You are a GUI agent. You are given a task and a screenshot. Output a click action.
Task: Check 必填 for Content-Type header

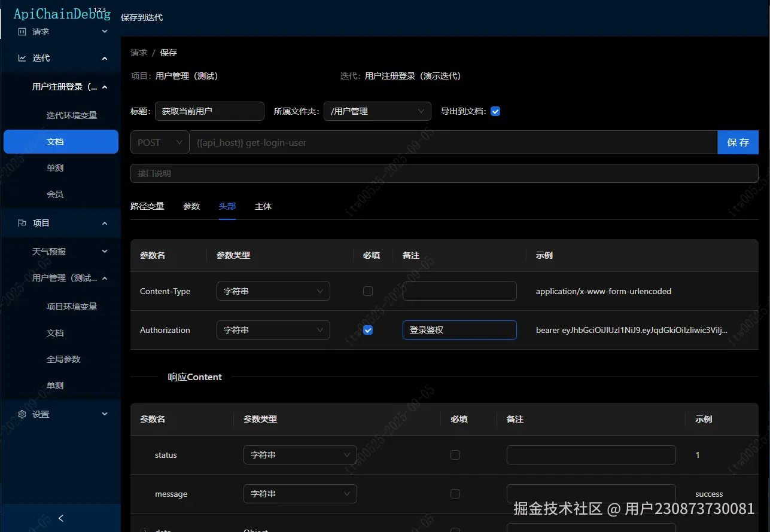coord(368,291)
